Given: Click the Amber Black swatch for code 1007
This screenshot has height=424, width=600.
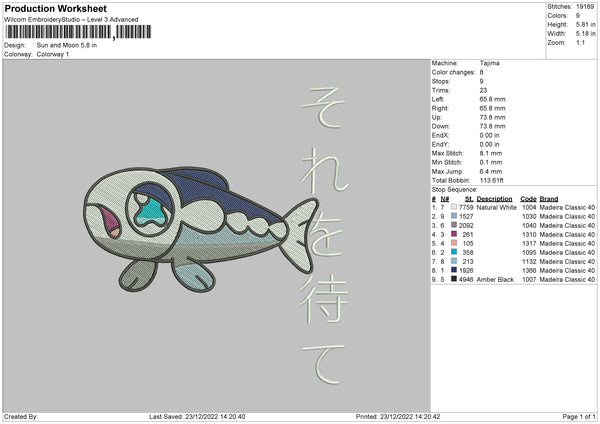Looking at the screenshot, I should 454,279.
